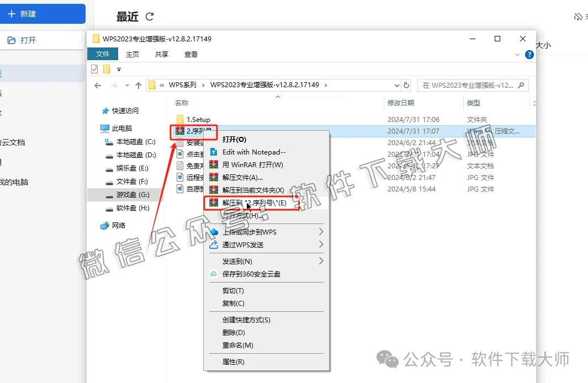Click the cloud sync icon in WPS window
The height and width of the screenshot is (383, 588).
pyautogui.click(x=578, y=17)
